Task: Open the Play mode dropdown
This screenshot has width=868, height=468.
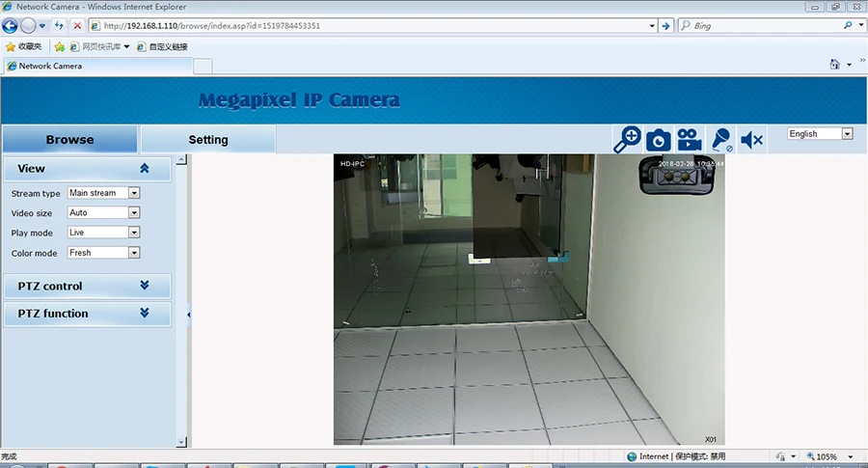Action: point(103,233)
